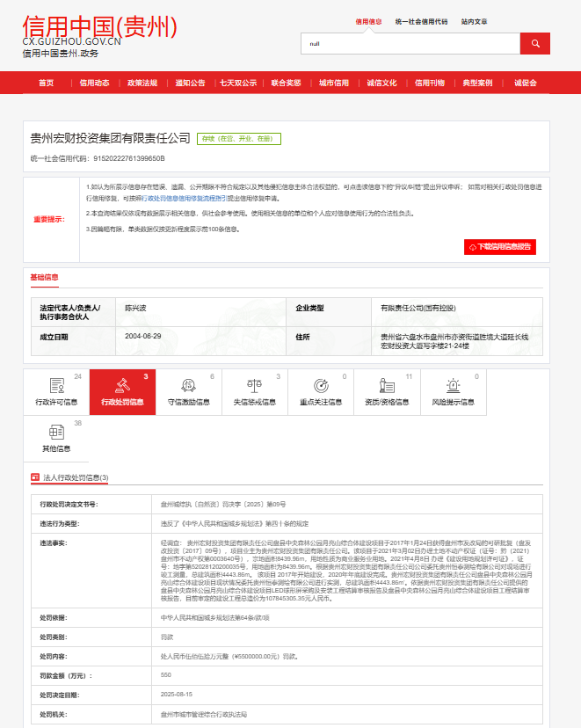Click penalty authority 盘州市城市管理综合行政执法局
This screenshot has height=728, width=581.
[204, 715]
